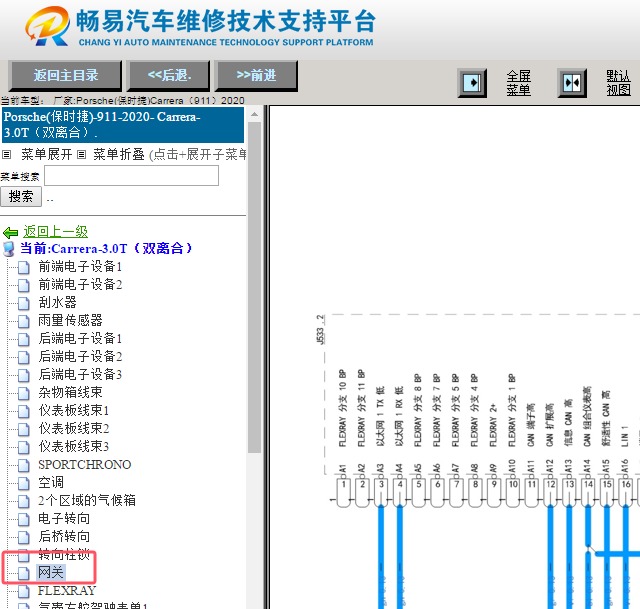
Task: Open 前端电子设备1 in the tree
Action: click(x=80, y=267)
